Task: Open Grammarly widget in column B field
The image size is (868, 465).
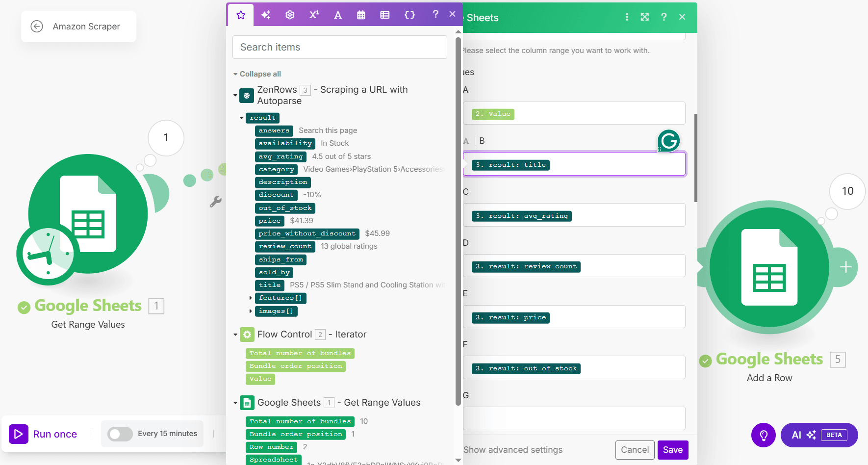Action: [669, 141]
